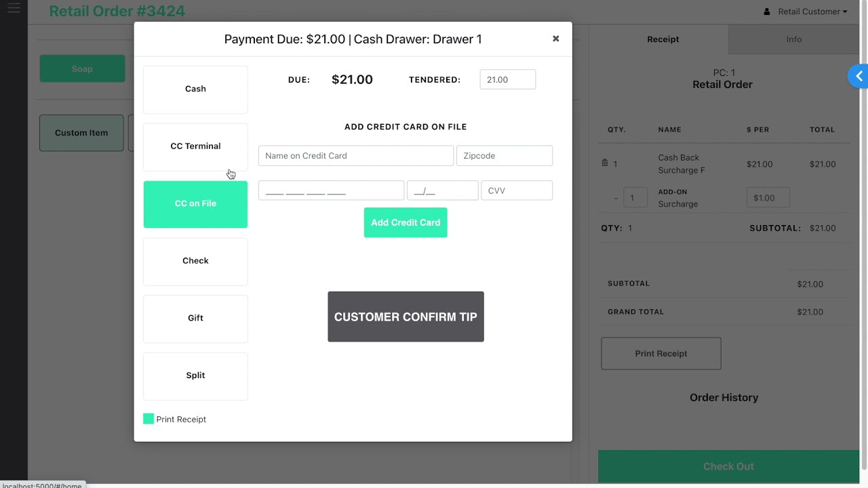Click the Custom Item button

(x=81, y=133)
